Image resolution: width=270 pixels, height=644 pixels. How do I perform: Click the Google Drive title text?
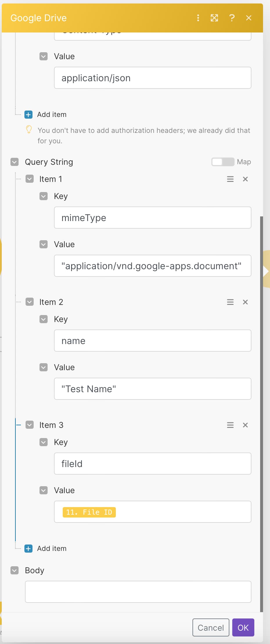click(39, 18)
